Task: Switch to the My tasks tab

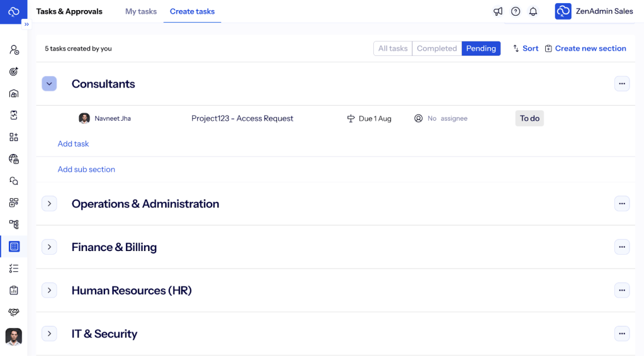Action: click(141, 11)
